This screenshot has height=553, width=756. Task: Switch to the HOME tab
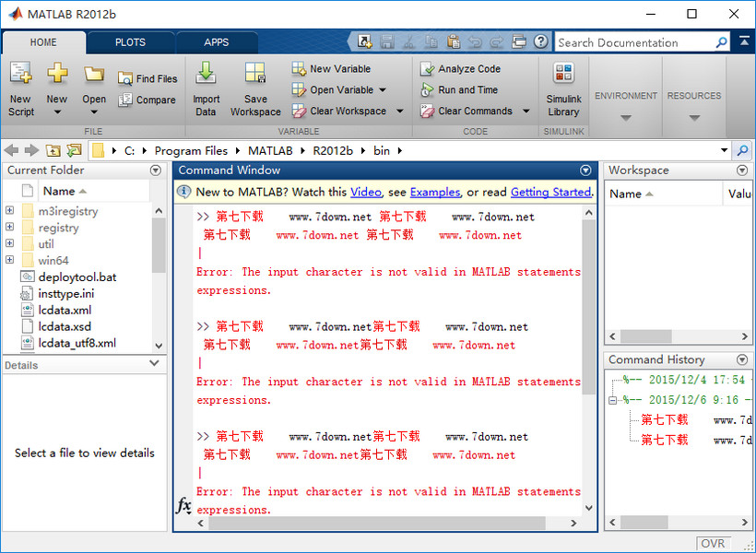43,42
